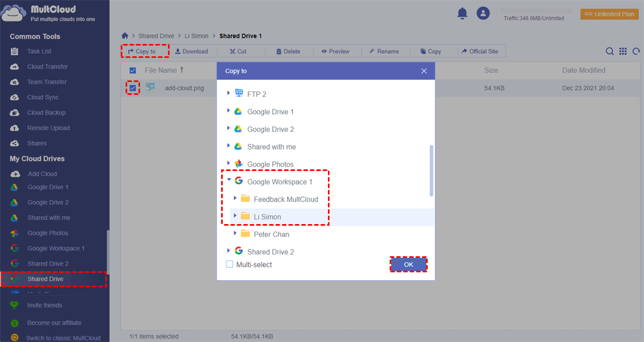Click Delete in the toolbar
The image size is (644, 342).
pos(288,51)
